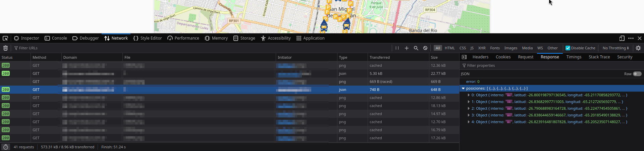
Task: Toggle the Raw JSON switch
Action: [x=637, y=74]
